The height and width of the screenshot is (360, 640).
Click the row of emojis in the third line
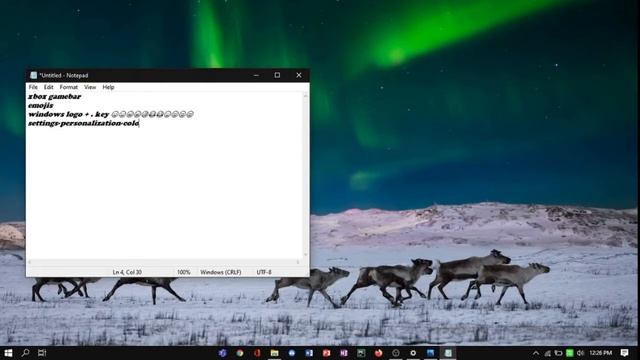click(x=152, y=114)
